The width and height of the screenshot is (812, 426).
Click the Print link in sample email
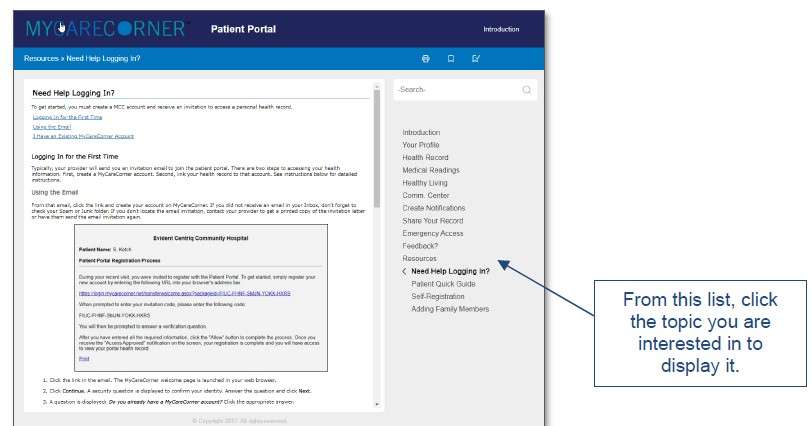84,358
